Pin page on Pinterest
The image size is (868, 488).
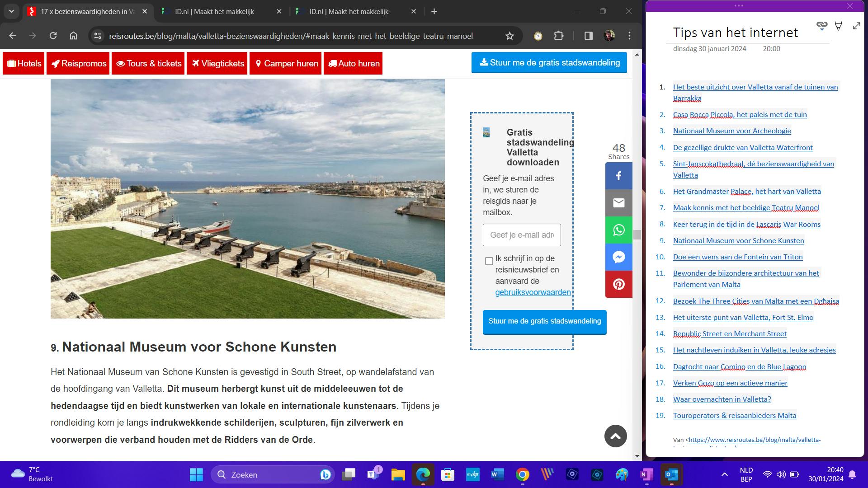(x=618, y=284)
